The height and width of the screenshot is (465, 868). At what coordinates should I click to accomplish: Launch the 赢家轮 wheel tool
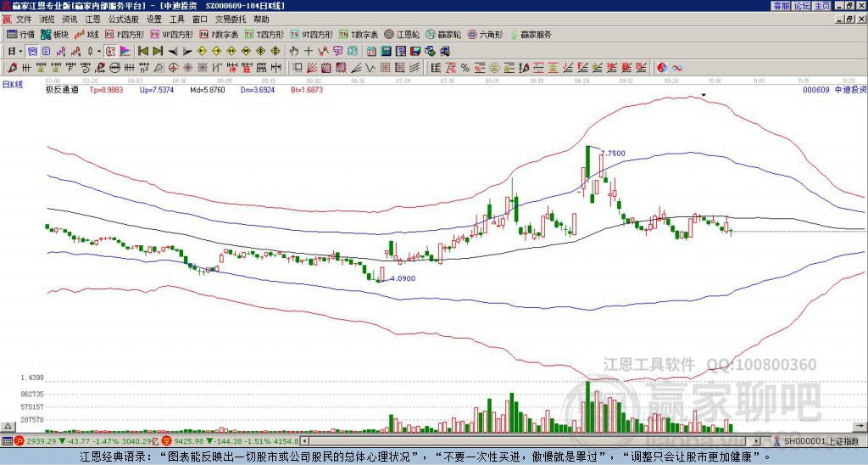pos(443,34)
